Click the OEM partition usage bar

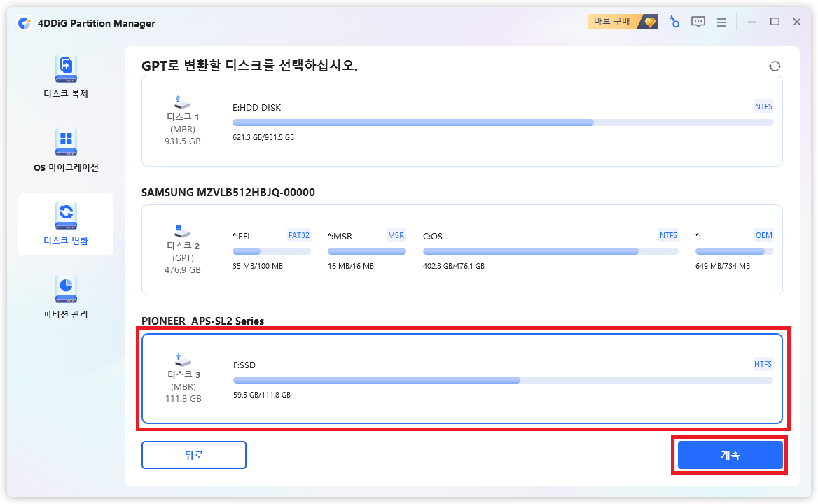[735, 251]
